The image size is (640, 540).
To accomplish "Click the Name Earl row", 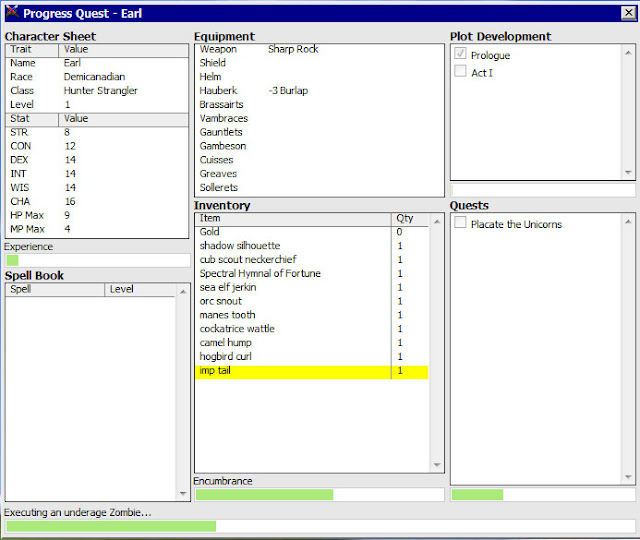I will (97, 63).
